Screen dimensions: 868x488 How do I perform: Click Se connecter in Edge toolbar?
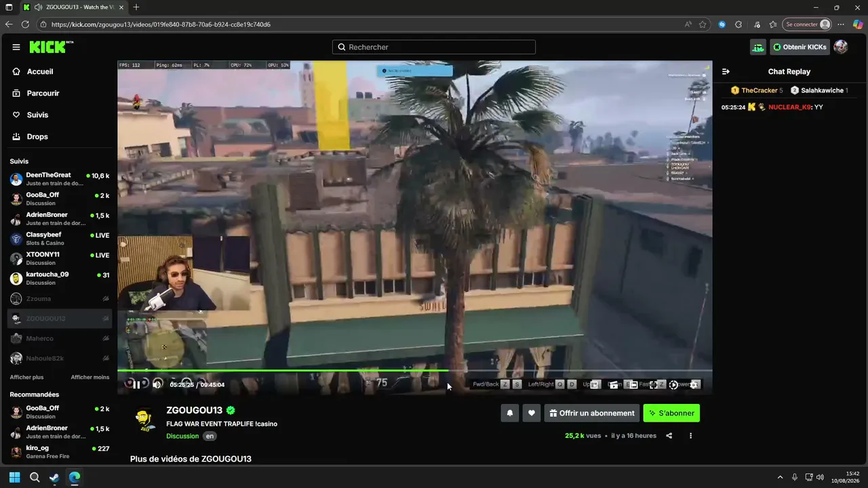point(806,24)
